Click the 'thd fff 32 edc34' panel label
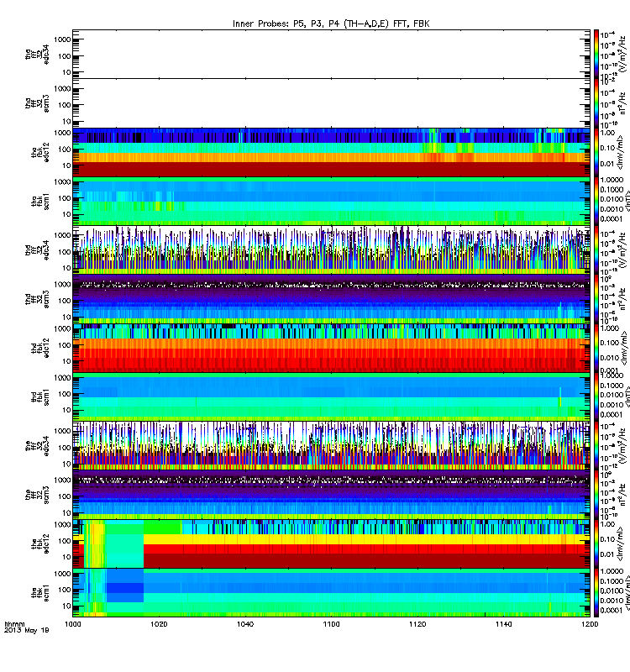Image resolution: width=630 pixels, height=672 pixels. coord(37,250)
